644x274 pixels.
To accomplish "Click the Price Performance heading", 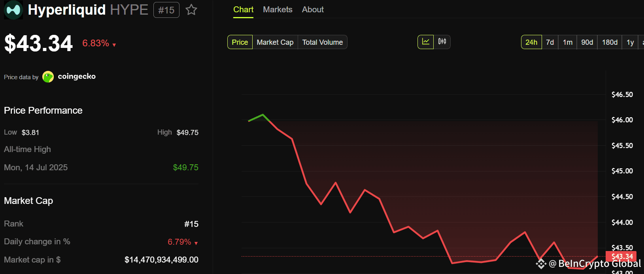I will [x=43, y=110].
